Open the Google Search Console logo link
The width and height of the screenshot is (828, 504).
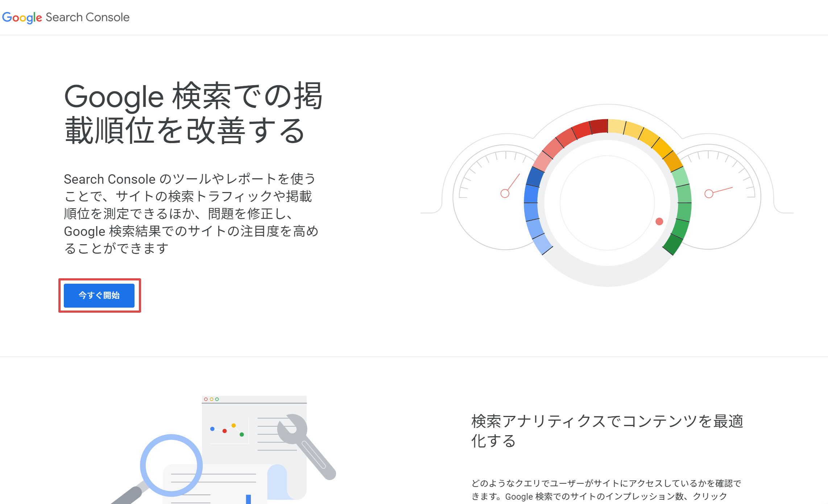pos(66,17)
